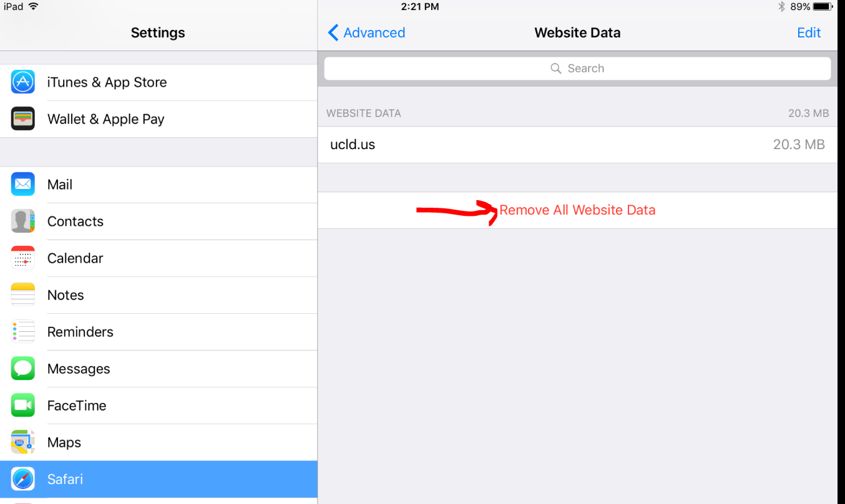
Task: Select the Contacts icon
Action: point(23,221)
